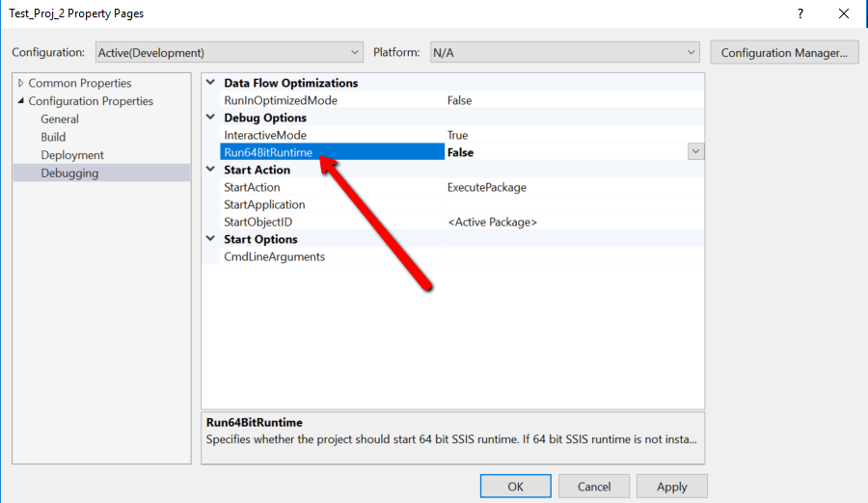
Task: Select the Build configuration page
Action: click(x=53, y=137)
